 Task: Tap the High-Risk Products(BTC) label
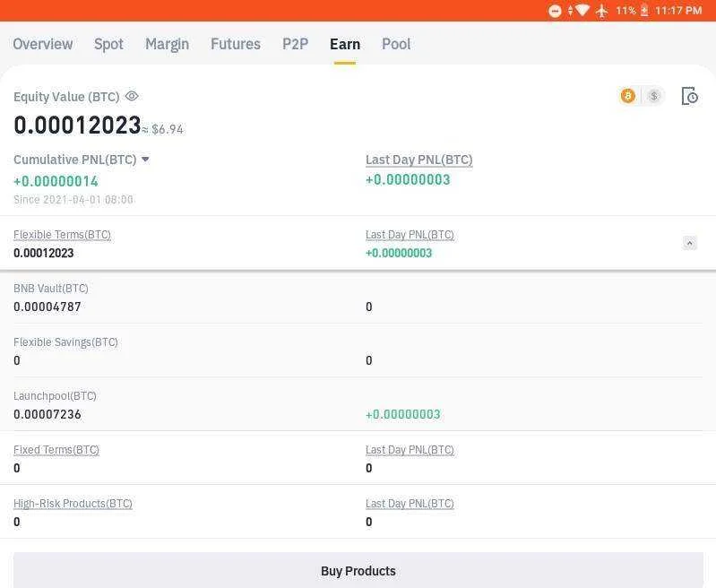pos(73,504)
